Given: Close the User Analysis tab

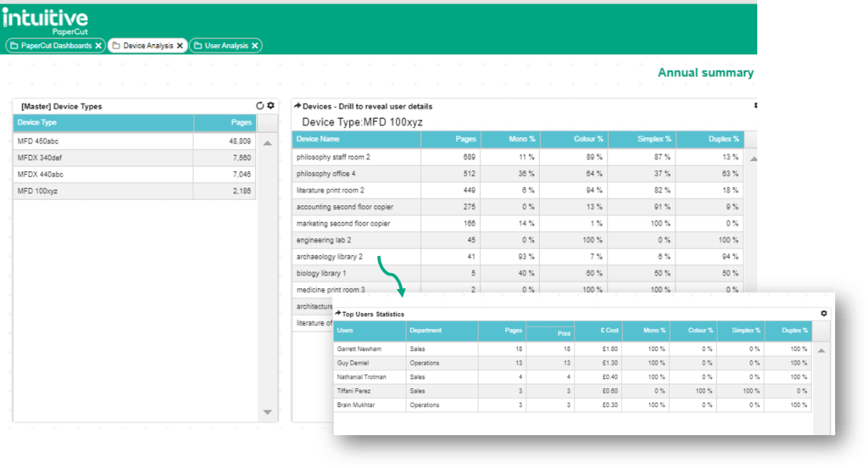Looking at the screenshot, I should pos(254,46).
